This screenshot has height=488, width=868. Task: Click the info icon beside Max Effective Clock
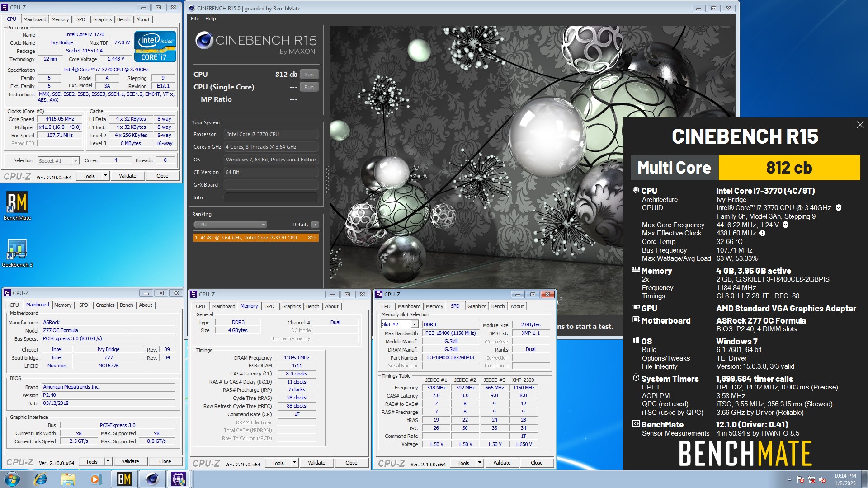[762, 233]
